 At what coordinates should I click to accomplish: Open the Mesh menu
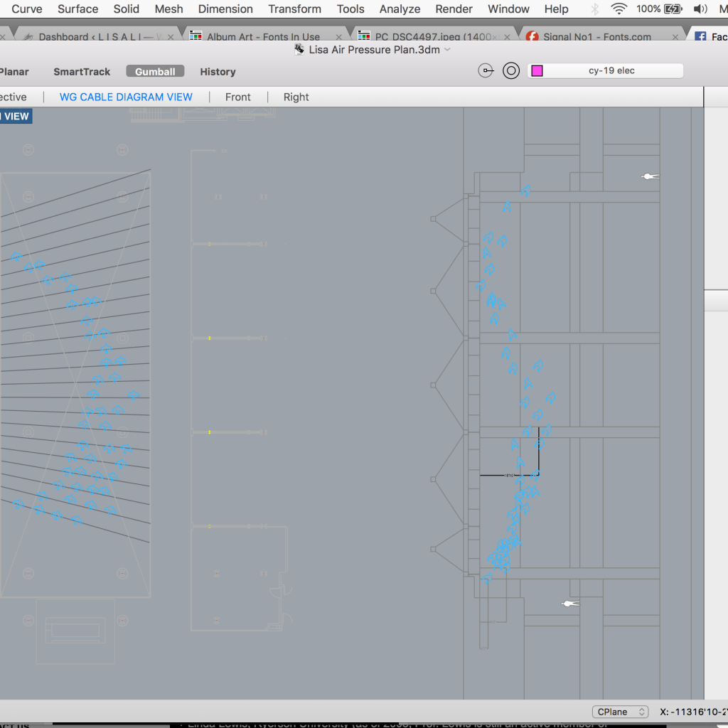click(168, 9)
